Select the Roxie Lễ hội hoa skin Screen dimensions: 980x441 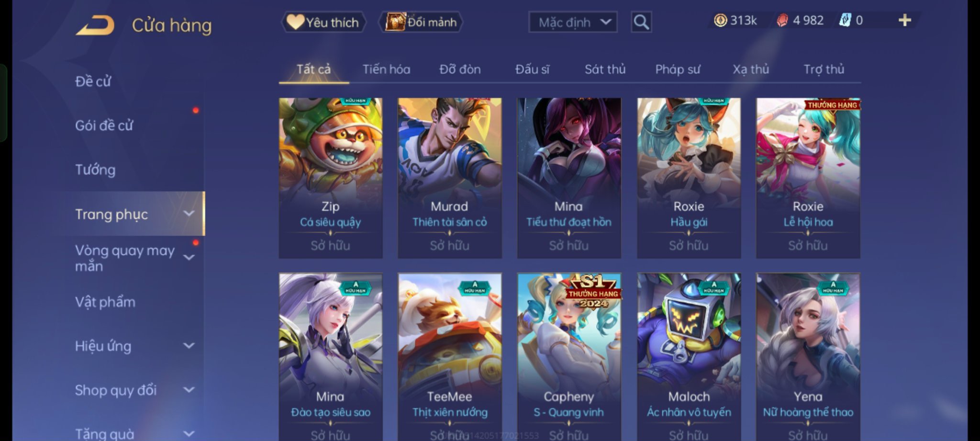point(808,178)
